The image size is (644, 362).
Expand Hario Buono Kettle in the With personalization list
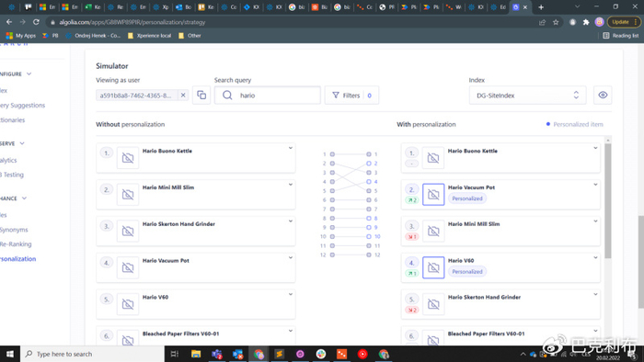coord(595,148)
